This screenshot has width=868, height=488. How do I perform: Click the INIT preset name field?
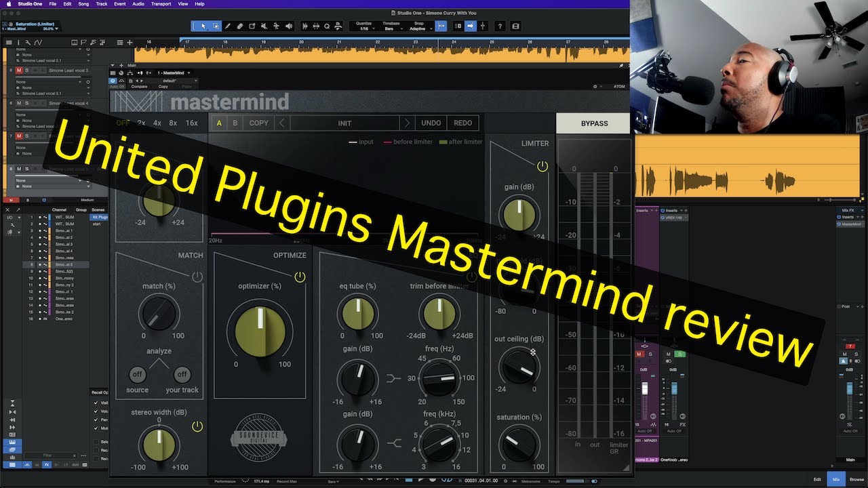344,123
